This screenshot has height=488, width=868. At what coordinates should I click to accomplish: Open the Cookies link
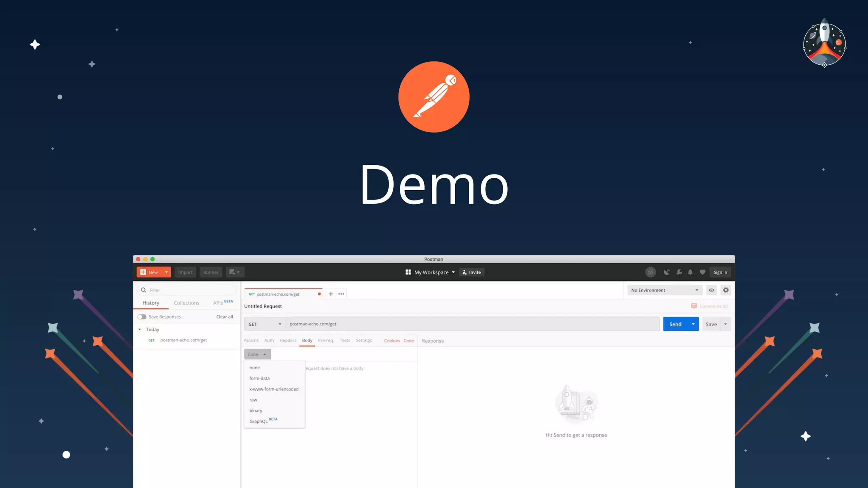click(x=392, y=341)
